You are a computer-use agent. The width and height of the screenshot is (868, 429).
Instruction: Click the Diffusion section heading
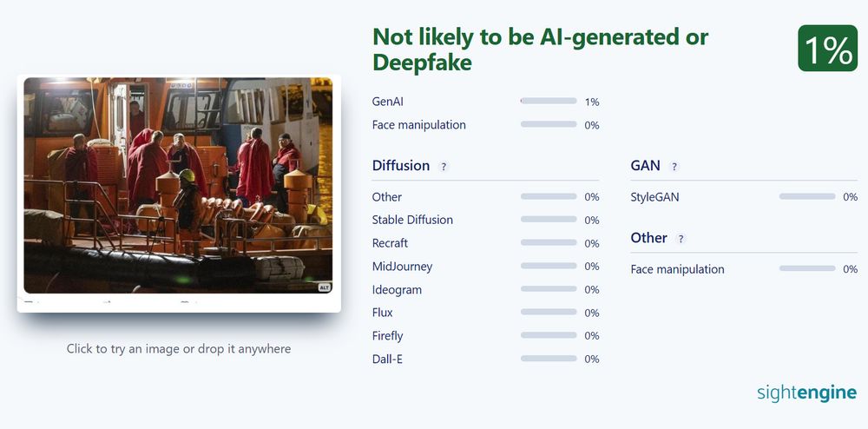(x=400, y=166)
